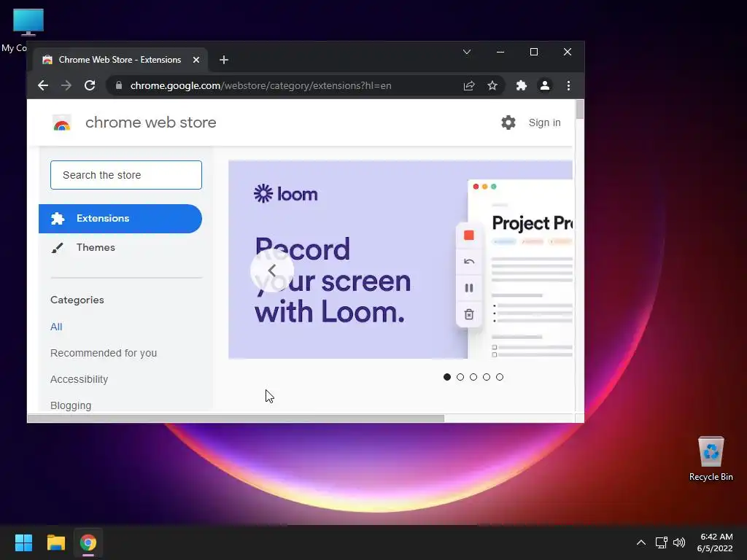Open the Windows Start menu
The width and height of the screenshot is (747, 560).
click(23, 542)
